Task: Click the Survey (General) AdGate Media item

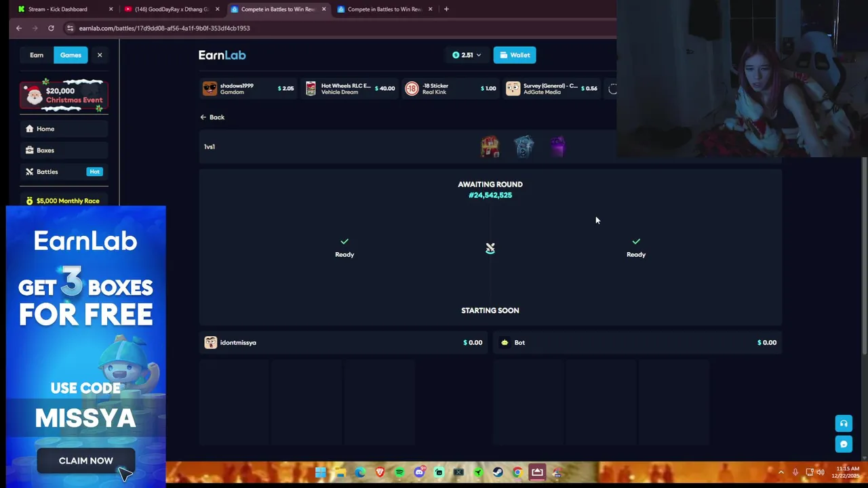Action: coord(551,89)
